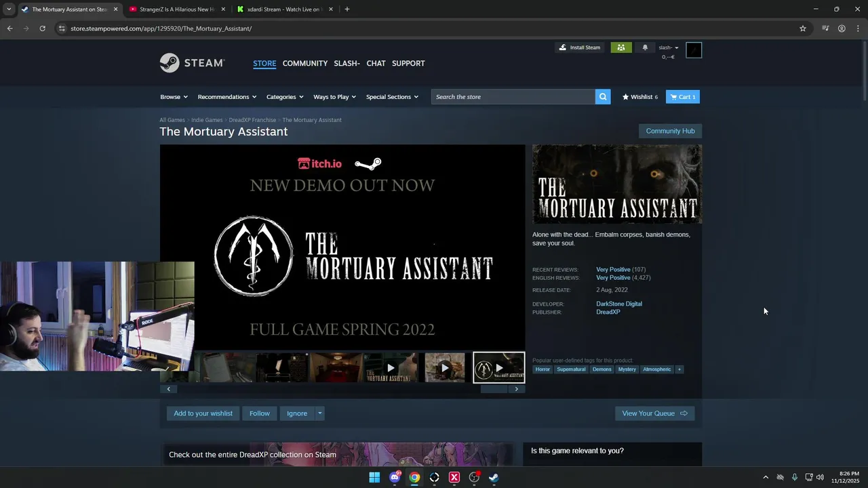Go to the COMMUNITY section
Screen dimensions: 868x488
click(x=305, y=63)
